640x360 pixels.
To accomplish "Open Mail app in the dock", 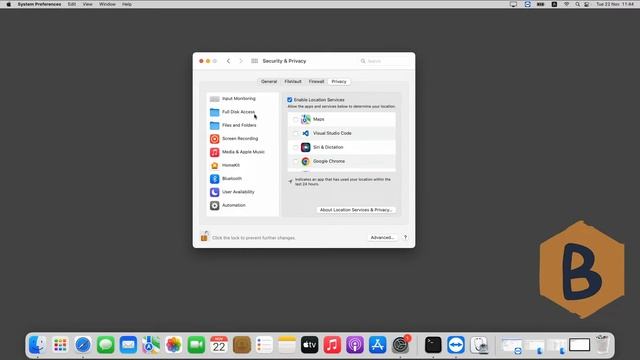I will (x=128, y=345).
